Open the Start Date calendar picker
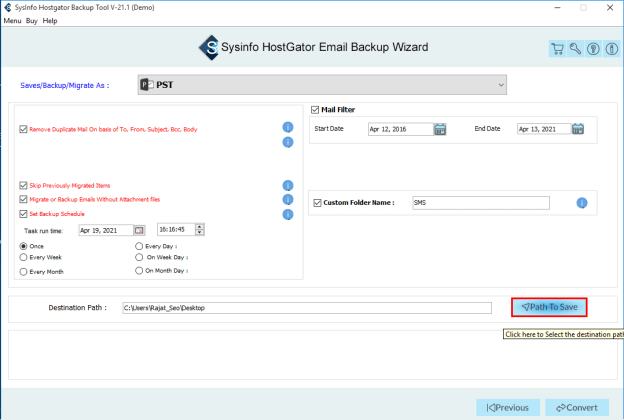The height and width of the screenshot is (420, 624). tap(440, 129)
